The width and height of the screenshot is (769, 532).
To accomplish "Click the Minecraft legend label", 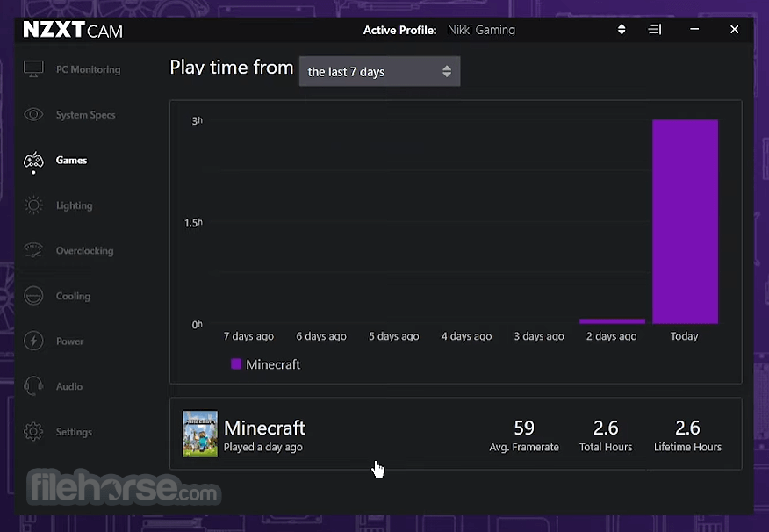I will tap(273, 364).
